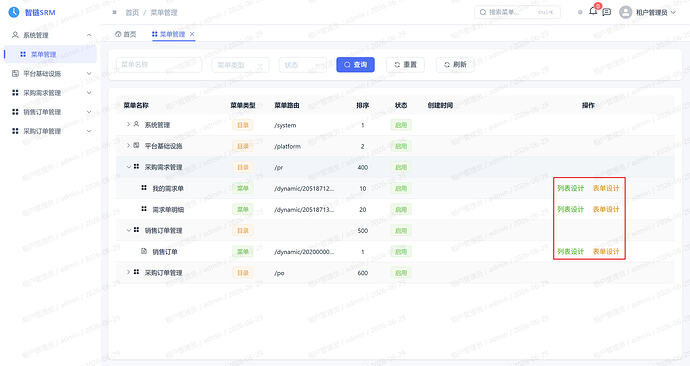Image resolution: width=690 pixels, height=366 pixels.
Task: Click the document icon in the 销售订单 row
Action: point(144,251)
